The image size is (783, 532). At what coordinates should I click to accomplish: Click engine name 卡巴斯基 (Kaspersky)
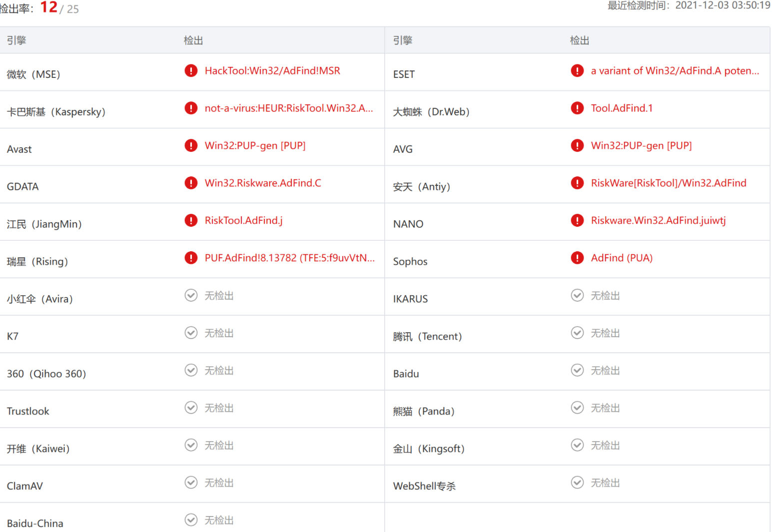pos(56,112)
